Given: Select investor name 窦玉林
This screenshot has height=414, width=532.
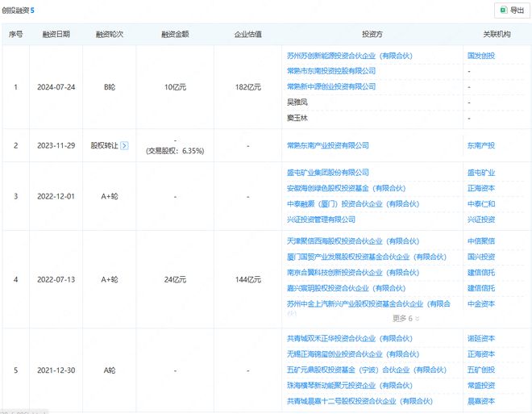Looking at the screenshot, I should pyautogui.click(x=297, y=118).
